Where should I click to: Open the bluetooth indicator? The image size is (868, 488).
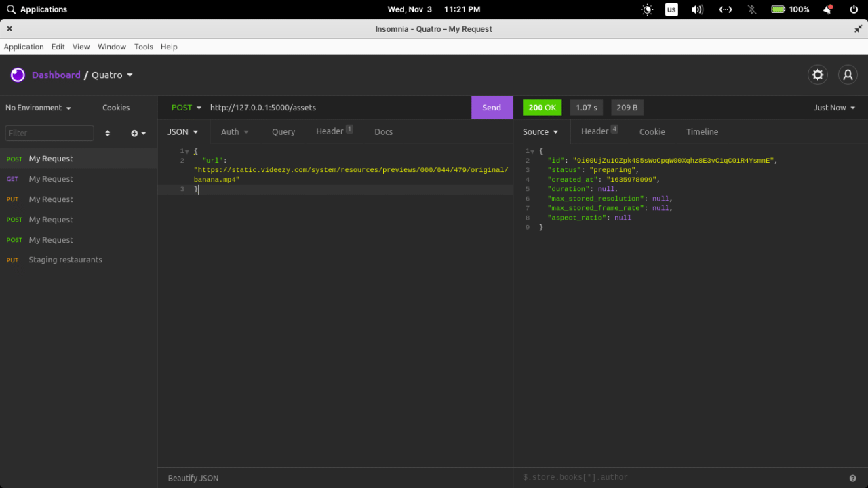click(751, 9)
